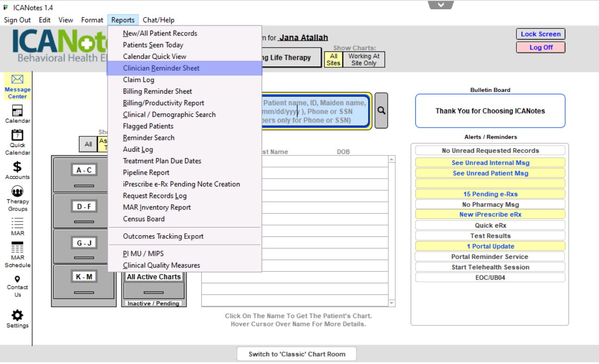Open the Settings gear icon
The height and width of the screenshot is (364, 599).
point(17,316)
